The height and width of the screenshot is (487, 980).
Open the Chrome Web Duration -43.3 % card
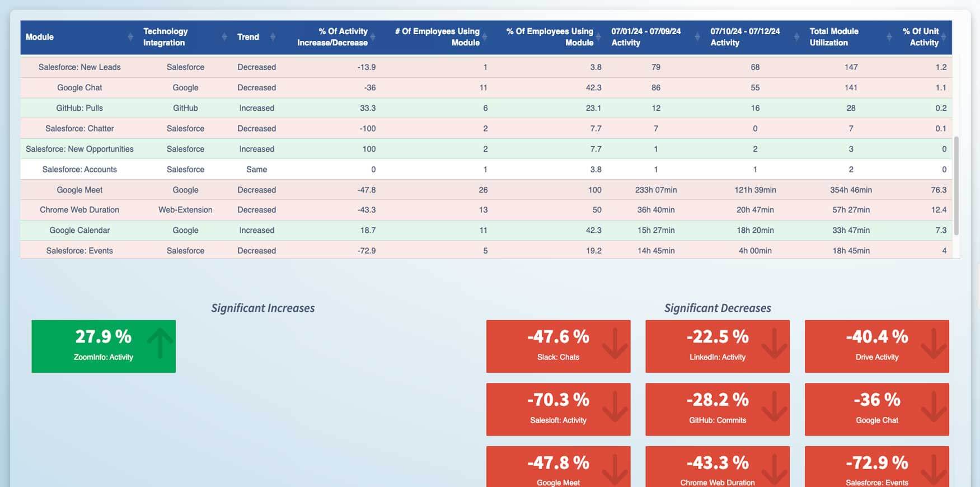[x=718, y=466]
